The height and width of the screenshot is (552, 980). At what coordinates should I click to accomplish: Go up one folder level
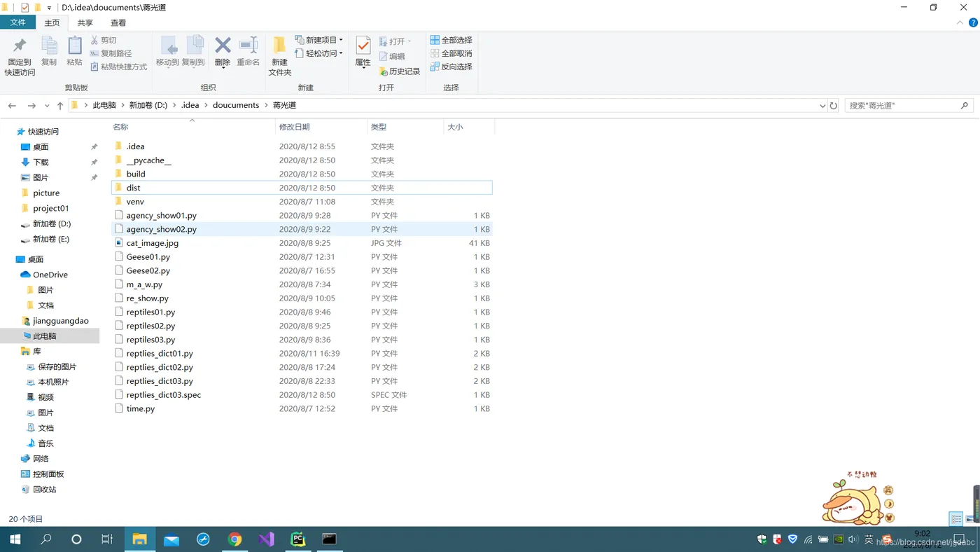click(x=60, y=106)
